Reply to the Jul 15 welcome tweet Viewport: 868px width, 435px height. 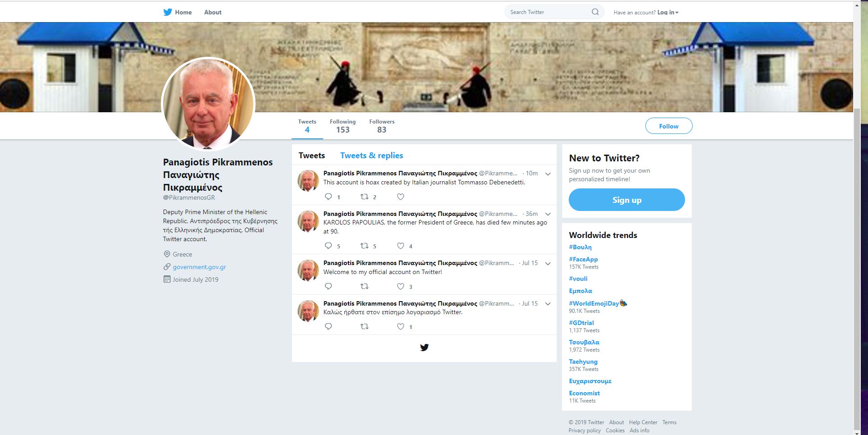tap(329, 286)
